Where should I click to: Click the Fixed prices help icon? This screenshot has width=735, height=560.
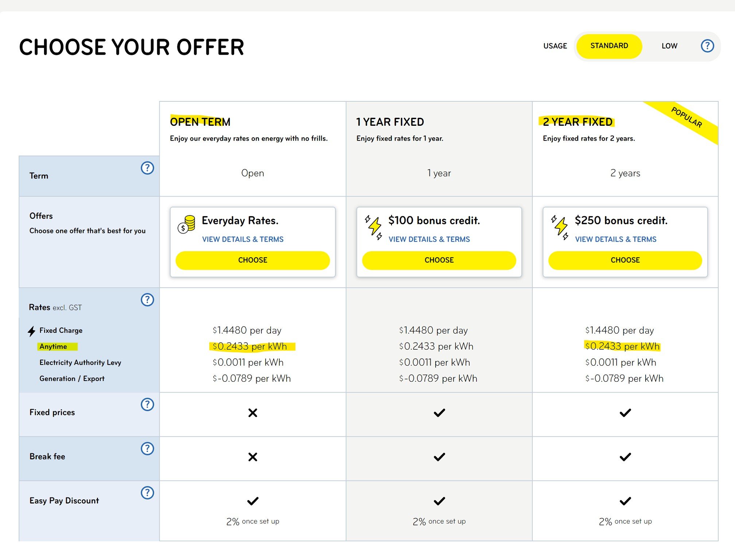(147, 404)
